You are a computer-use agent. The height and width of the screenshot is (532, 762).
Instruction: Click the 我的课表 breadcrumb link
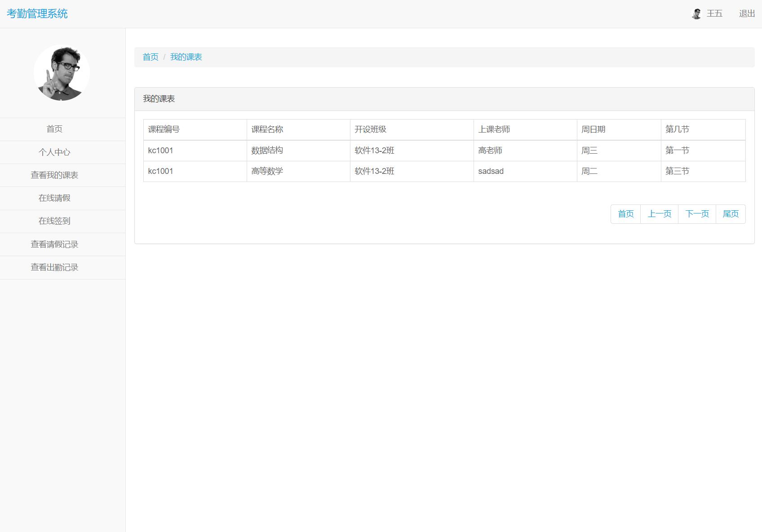click(186, 57)
